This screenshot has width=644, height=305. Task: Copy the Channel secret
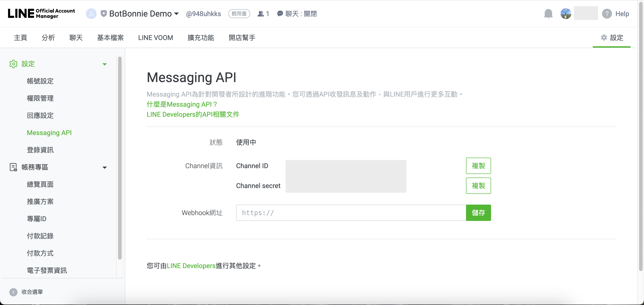tap(478, 186)
